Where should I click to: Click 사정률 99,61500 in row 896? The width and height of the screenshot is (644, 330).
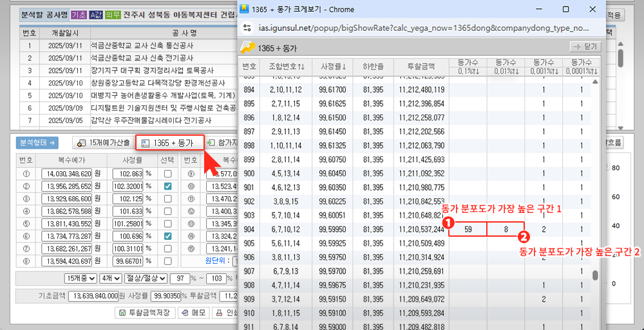333,117
